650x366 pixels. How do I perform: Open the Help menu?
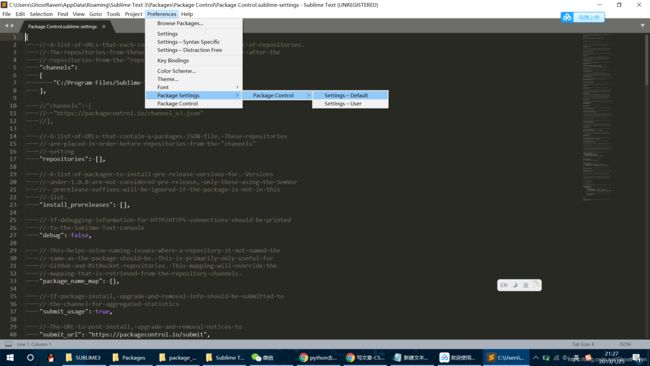[187, 14]
